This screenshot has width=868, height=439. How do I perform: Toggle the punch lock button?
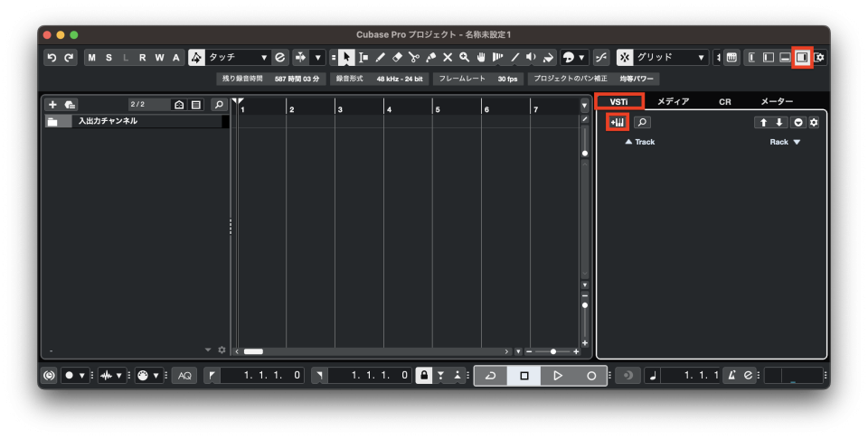pyautogui.click(x=423, y=376)
